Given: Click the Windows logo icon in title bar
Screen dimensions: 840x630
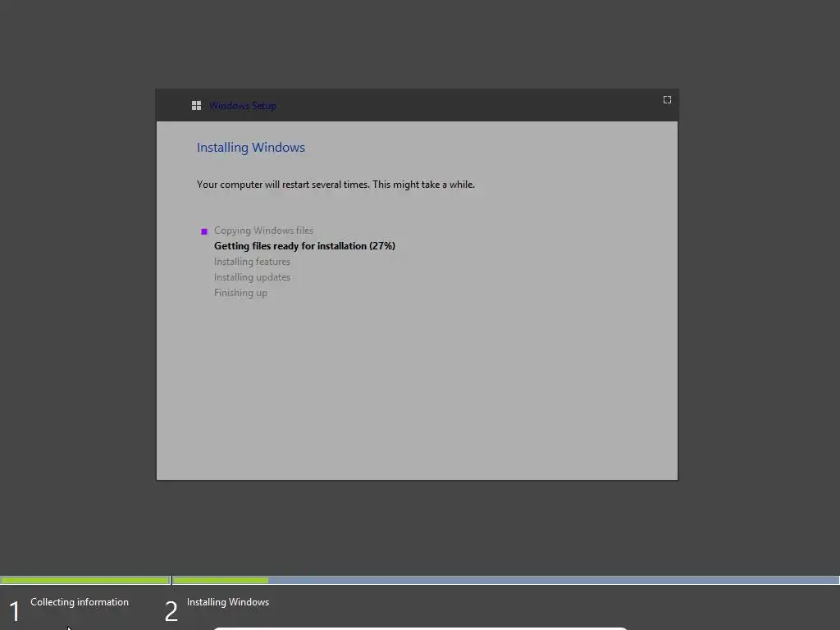Looking at the screenshot, I should [x=197, y=106].
